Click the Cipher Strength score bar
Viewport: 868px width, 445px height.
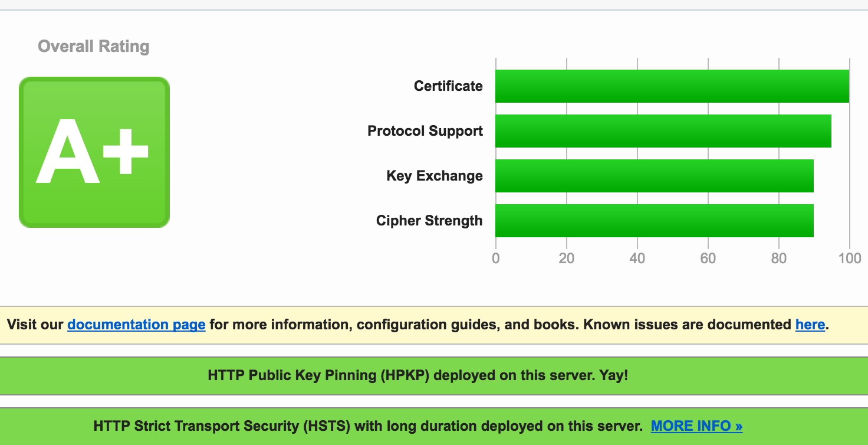coord(654,221)
